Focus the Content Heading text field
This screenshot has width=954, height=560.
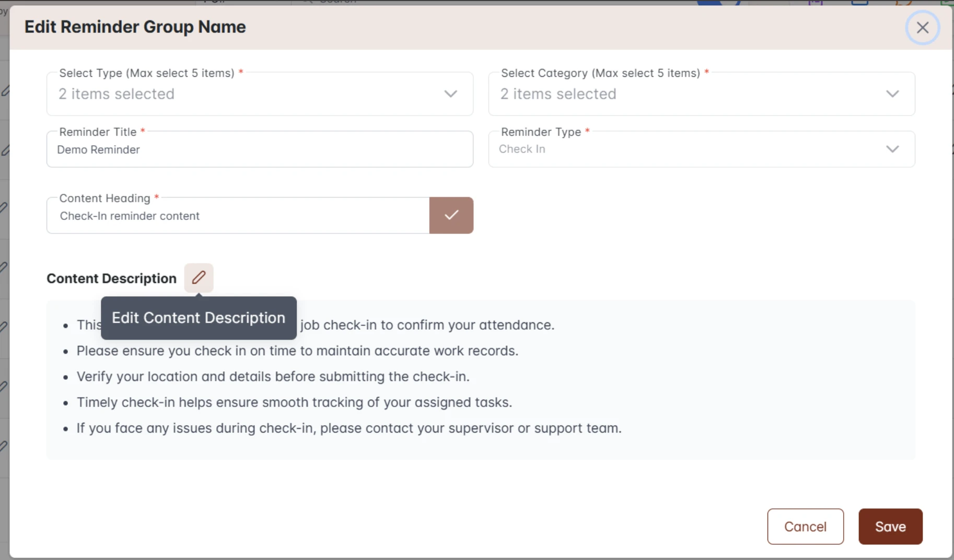point(238,216)
